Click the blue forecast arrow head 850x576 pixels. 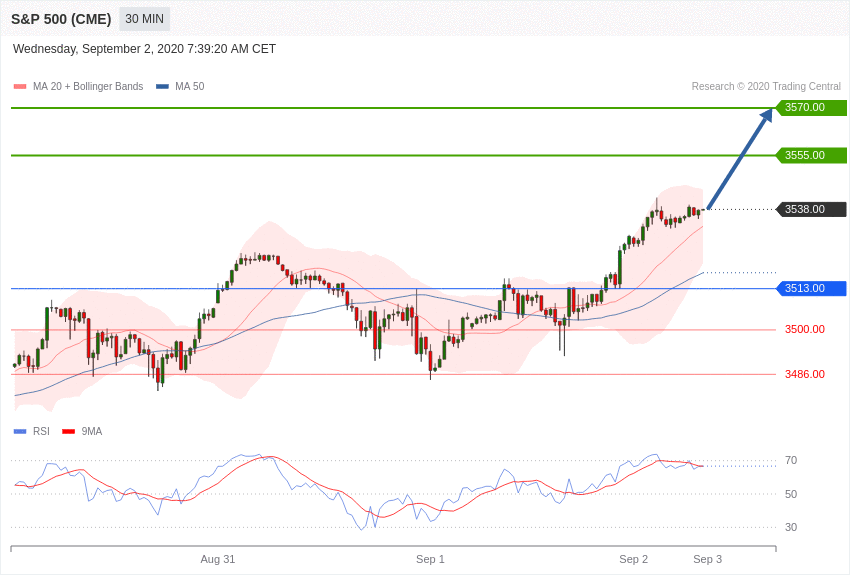point(766,116)
